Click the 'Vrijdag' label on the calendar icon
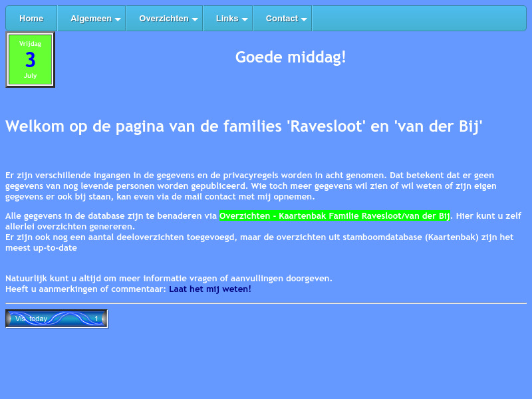This screenshot has height=399, width=532. pyautogui.click(x=30, y=43)
